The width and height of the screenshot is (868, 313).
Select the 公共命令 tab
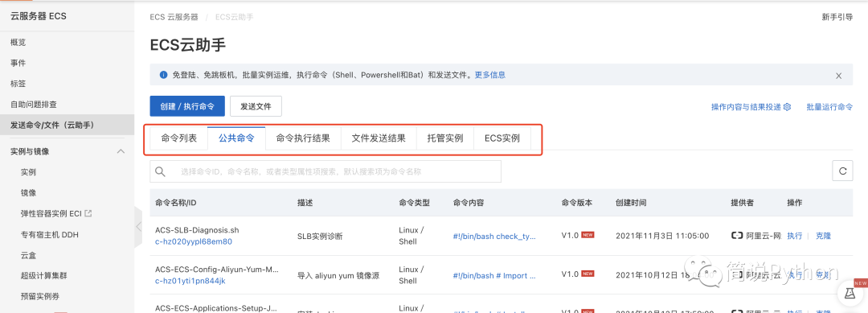[236, 138]
